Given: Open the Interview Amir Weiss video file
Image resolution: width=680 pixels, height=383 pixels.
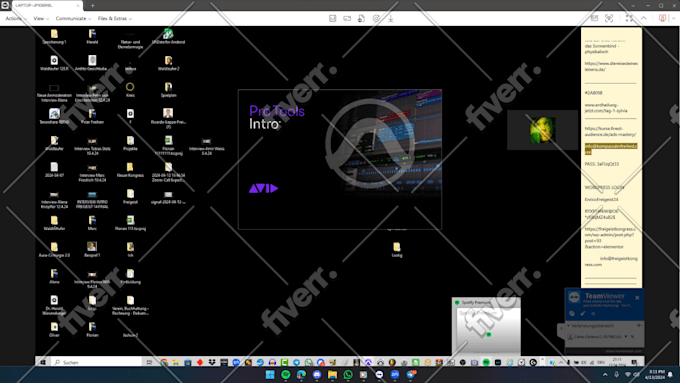Looking at the screenshot, I should point(206,146).
